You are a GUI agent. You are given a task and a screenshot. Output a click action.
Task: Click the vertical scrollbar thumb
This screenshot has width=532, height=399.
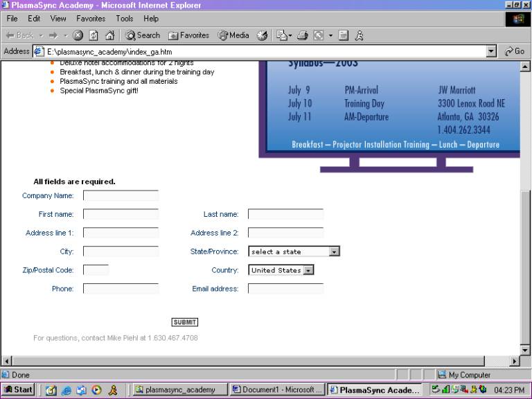click(x=525, y=267)
